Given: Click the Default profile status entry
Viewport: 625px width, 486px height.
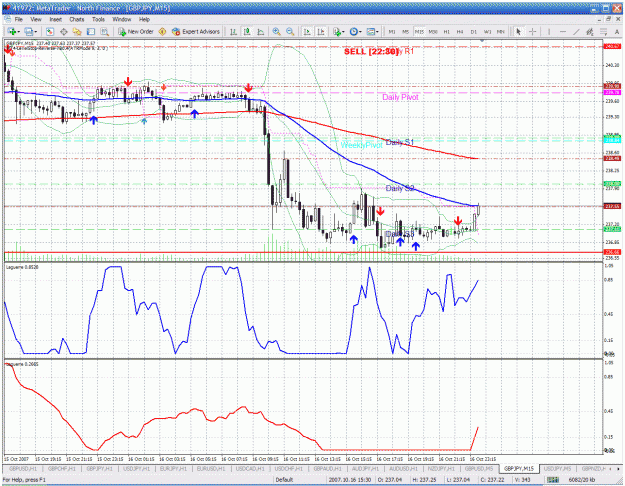Looking at the screenshot, I should click(x=284, y=480).
